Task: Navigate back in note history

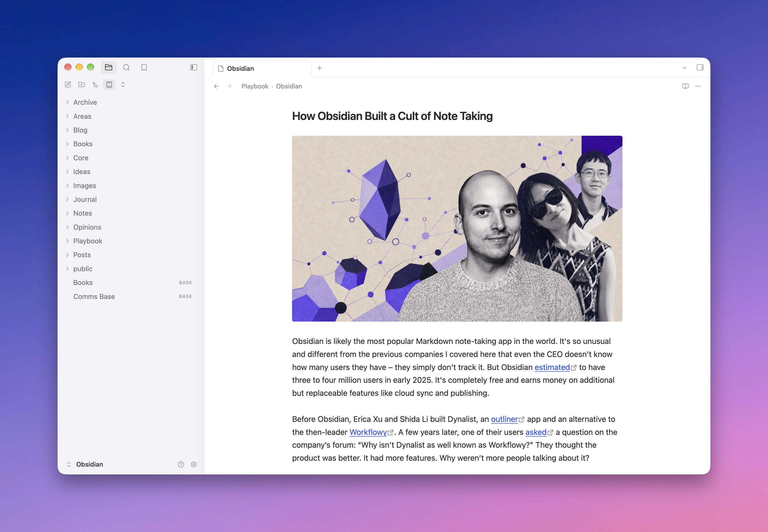Action: click(x=216, y=86)
